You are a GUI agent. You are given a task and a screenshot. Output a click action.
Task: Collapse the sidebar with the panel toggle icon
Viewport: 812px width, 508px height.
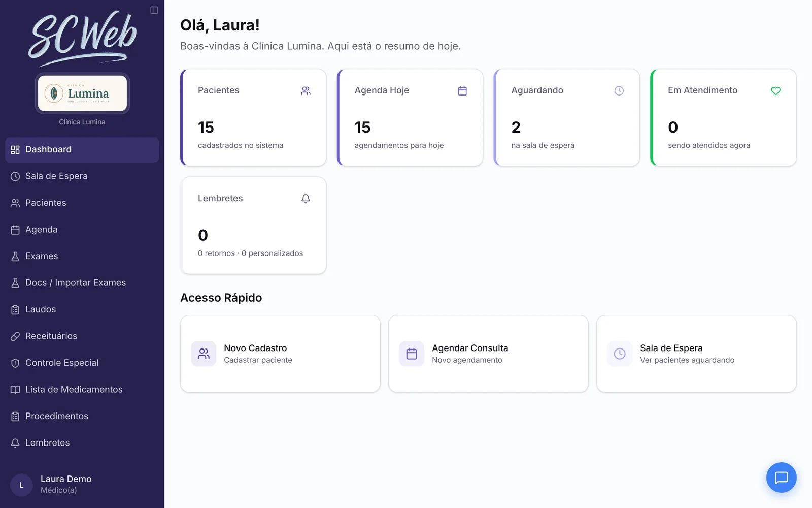[x=154, y=10]
